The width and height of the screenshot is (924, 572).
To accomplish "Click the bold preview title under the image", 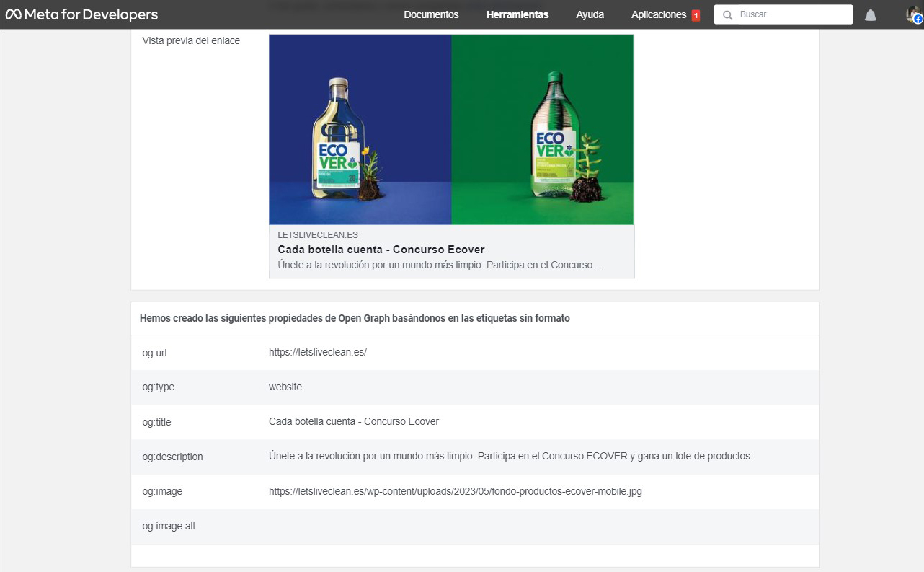I will tap(381, 250).
